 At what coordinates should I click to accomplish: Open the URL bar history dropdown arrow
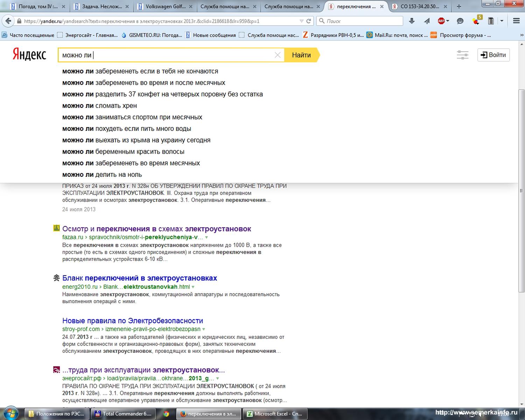click(301, 21)
